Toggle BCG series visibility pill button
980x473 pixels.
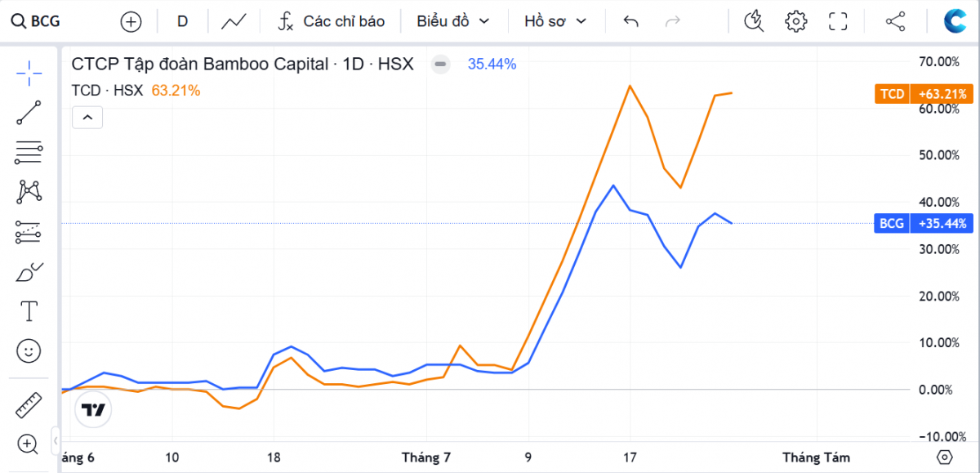click(440, 64)
